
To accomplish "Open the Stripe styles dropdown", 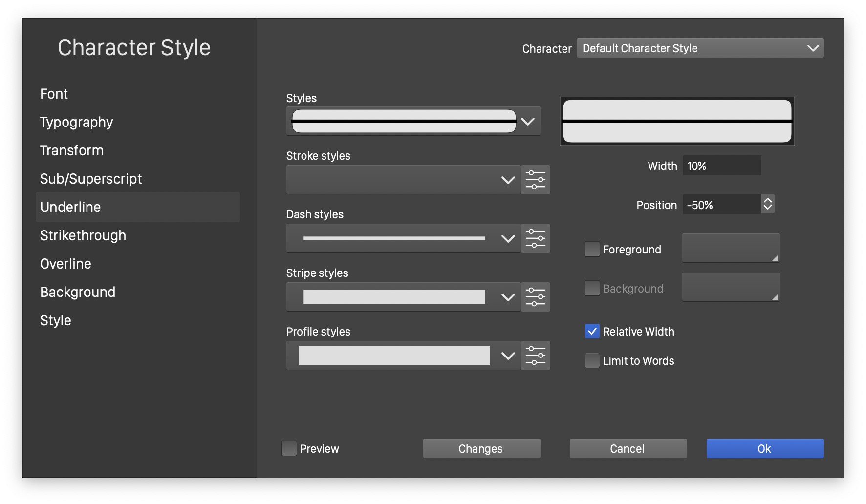I will (403, 297).
